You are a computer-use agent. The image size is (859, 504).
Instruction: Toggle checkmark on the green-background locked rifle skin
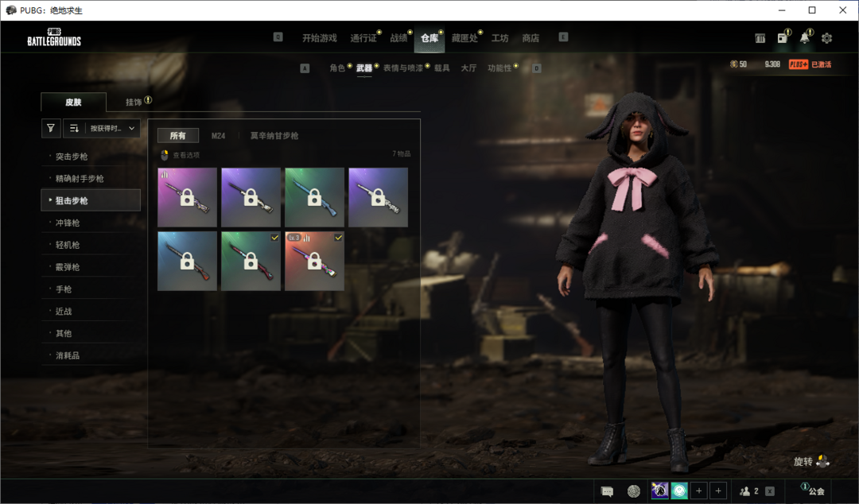(274, 238)
